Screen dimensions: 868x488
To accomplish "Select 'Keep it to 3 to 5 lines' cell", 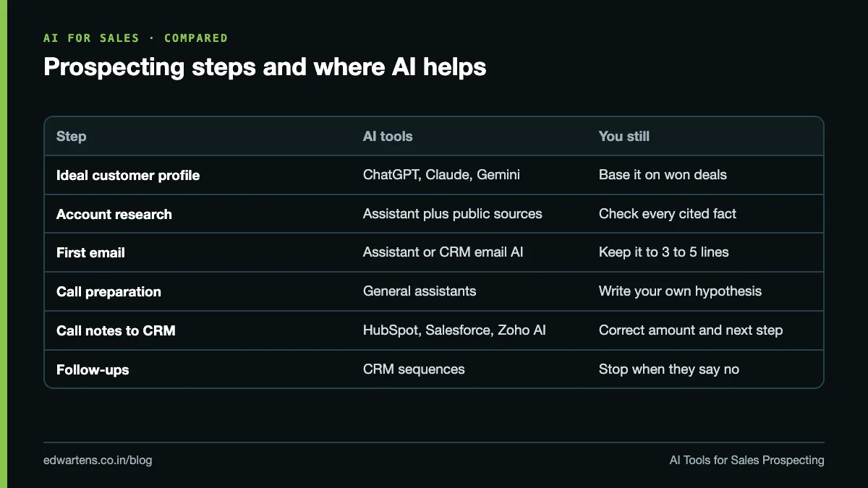I will pos(664,253).
